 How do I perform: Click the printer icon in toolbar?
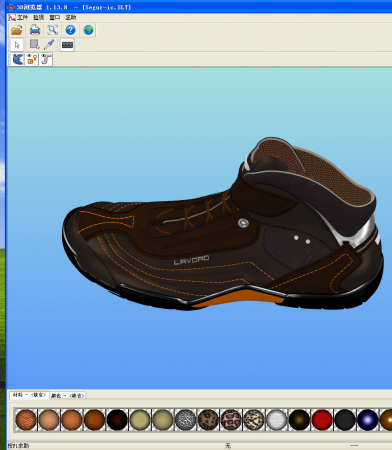tap(35, 30)
